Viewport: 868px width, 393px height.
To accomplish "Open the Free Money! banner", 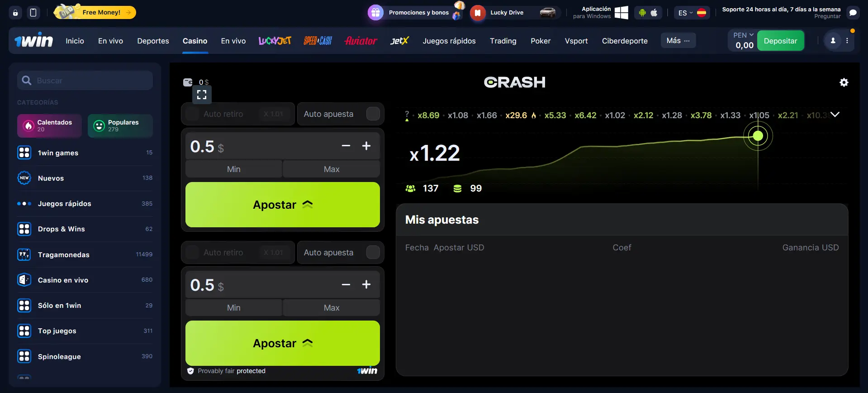I will click(95, 12).
